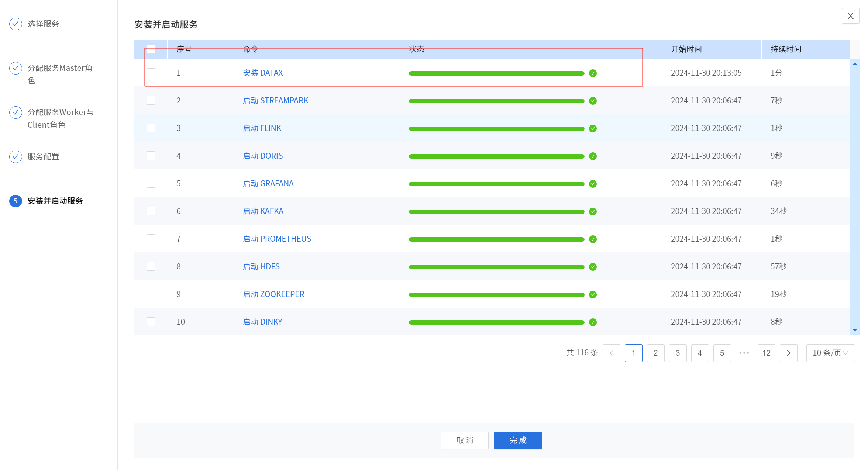Click the green success icon for 安装 DATAX

(593, 73)
